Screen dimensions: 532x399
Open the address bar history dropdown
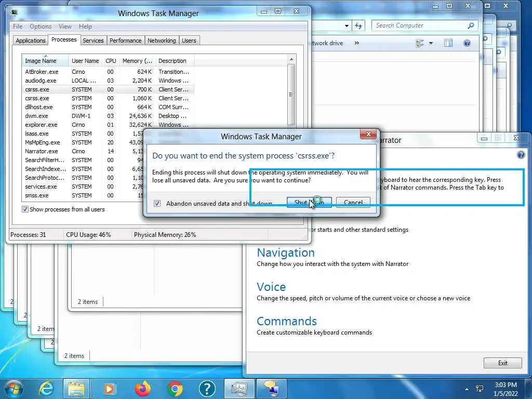point(347,25)
